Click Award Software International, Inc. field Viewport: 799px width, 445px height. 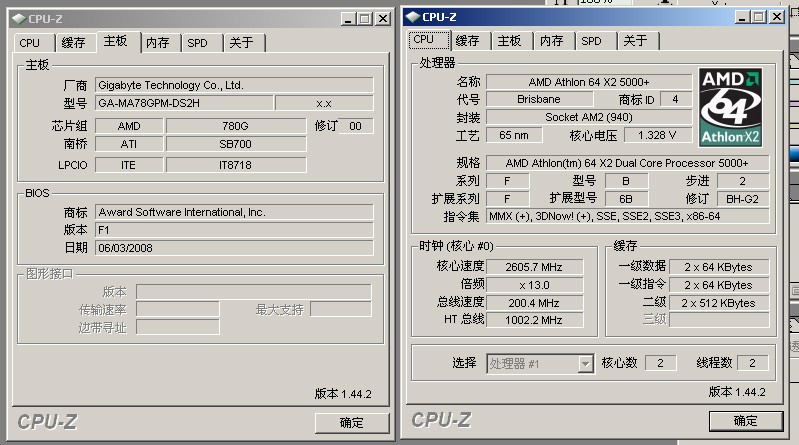pos(234,212)
